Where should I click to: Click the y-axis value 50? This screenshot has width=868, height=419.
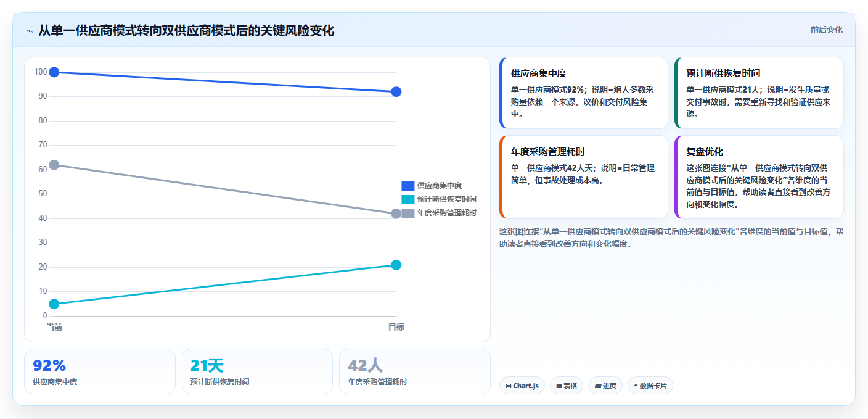click(43, 194)
